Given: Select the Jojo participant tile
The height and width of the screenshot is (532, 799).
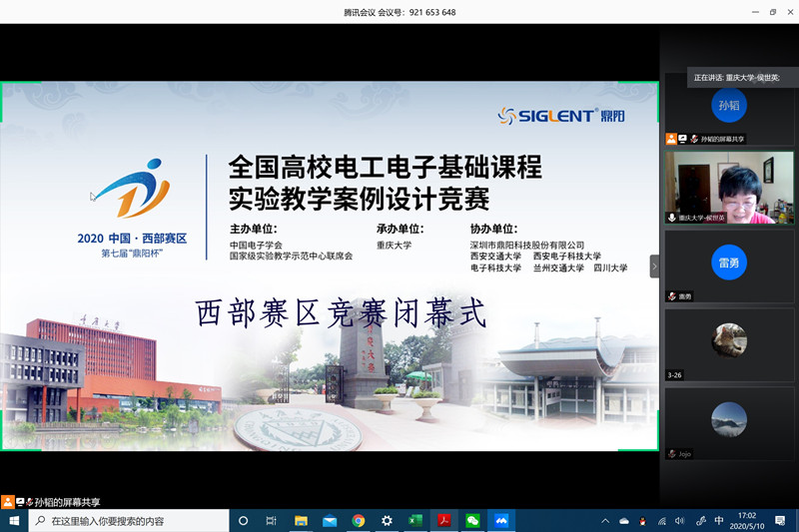Looking at the screenshot, I should (x=729, y=423).
